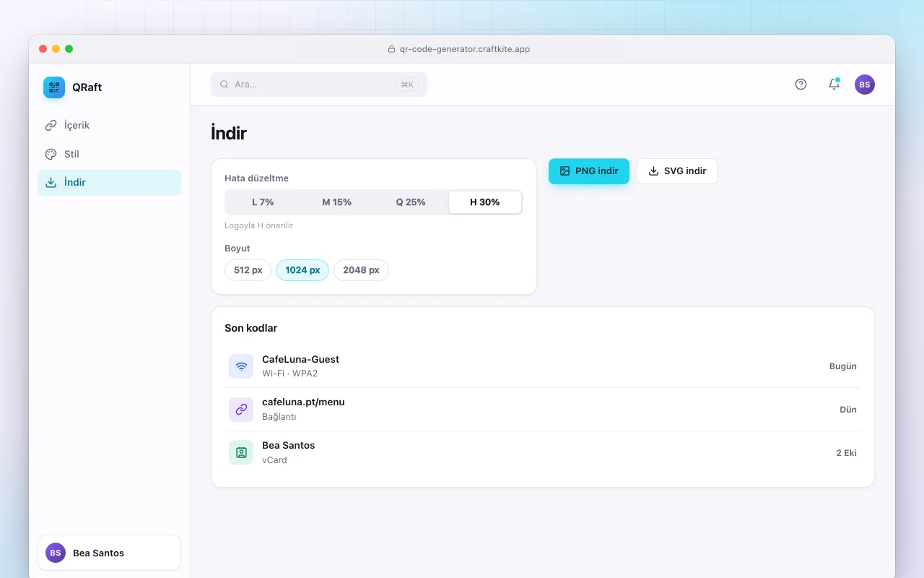The height and width of the screenshot is (578, 924).
Task: Click the link icon for cafeluna.pt/menu
Action: point(241,410)
